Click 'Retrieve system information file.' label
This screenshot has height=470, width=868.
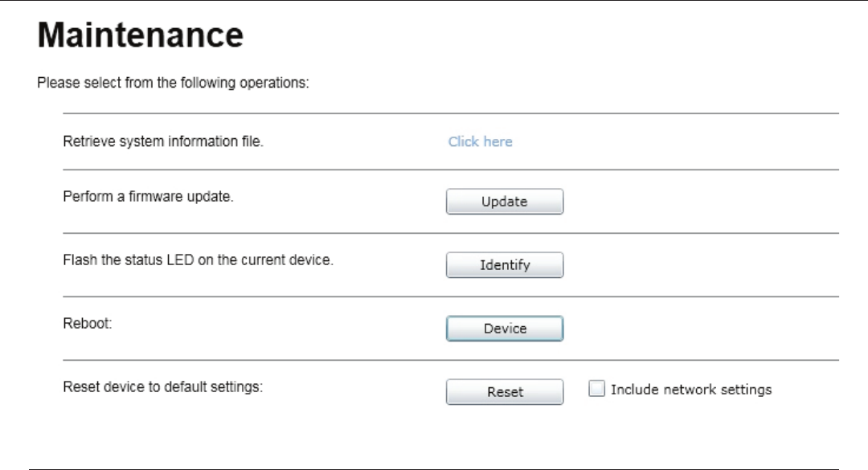(162, 141)
